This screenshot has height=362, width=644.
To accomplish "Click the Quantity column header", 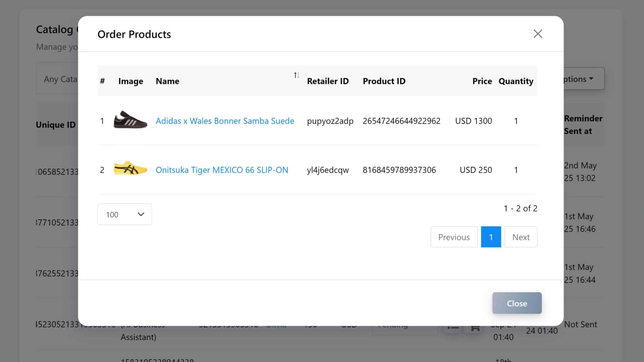I will (516, 81).
